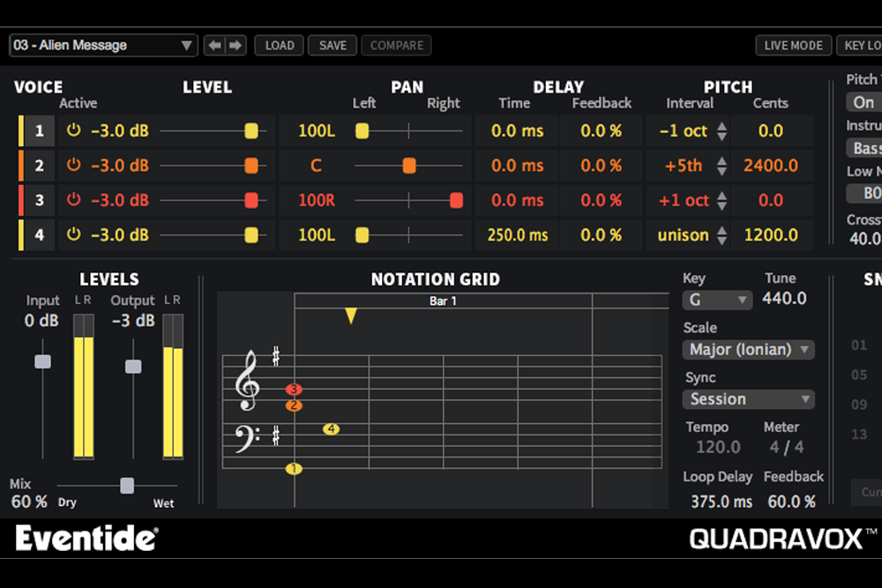Click the Dry/Wet mix slider handle

click(x=127, y=485)
